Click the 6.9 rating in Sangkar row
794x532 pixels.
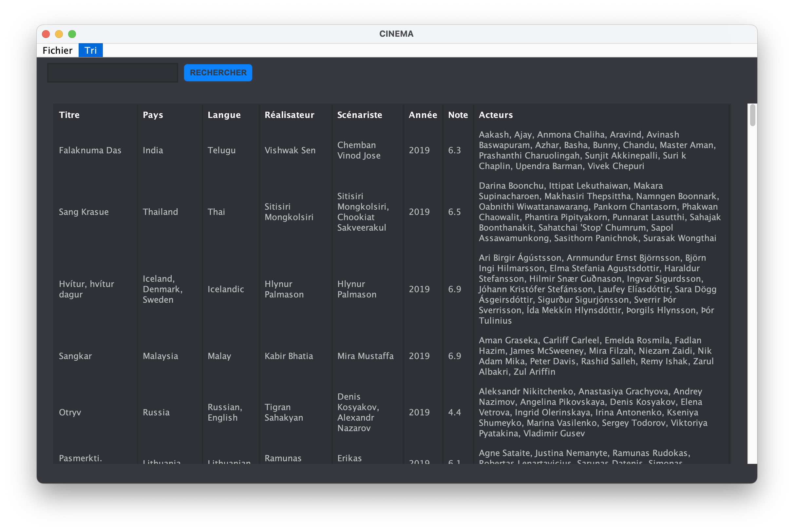(x=455, y=356)
